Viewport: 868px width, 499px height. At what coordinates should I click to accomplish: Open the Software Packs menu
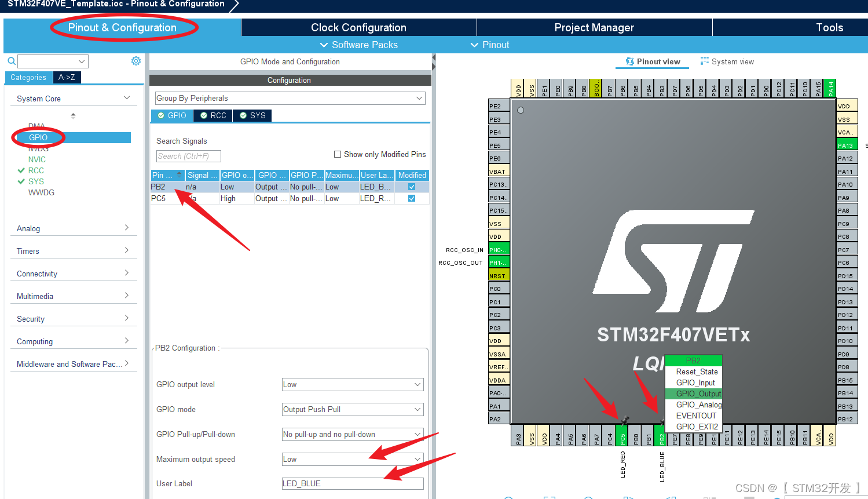pyautogui.click(x=359, y=45)
